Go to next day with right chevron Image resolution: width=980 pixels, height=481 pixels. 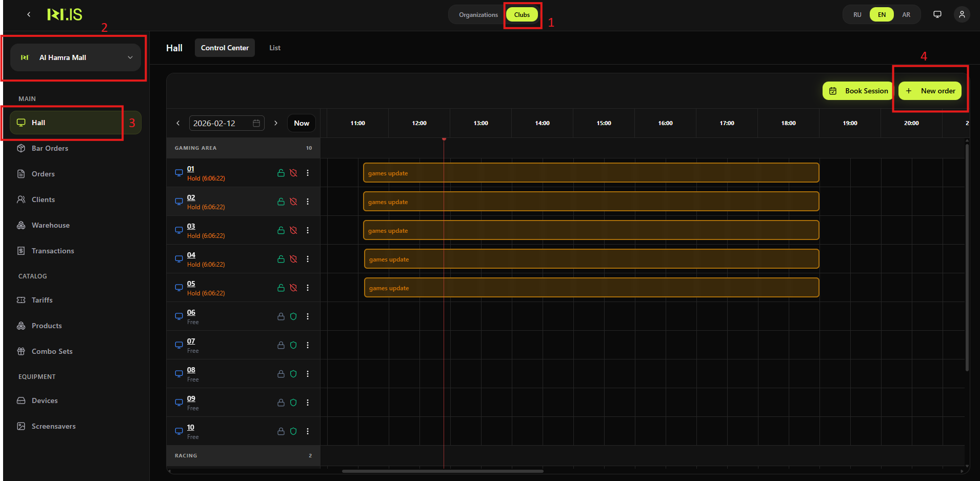[276, 123]
